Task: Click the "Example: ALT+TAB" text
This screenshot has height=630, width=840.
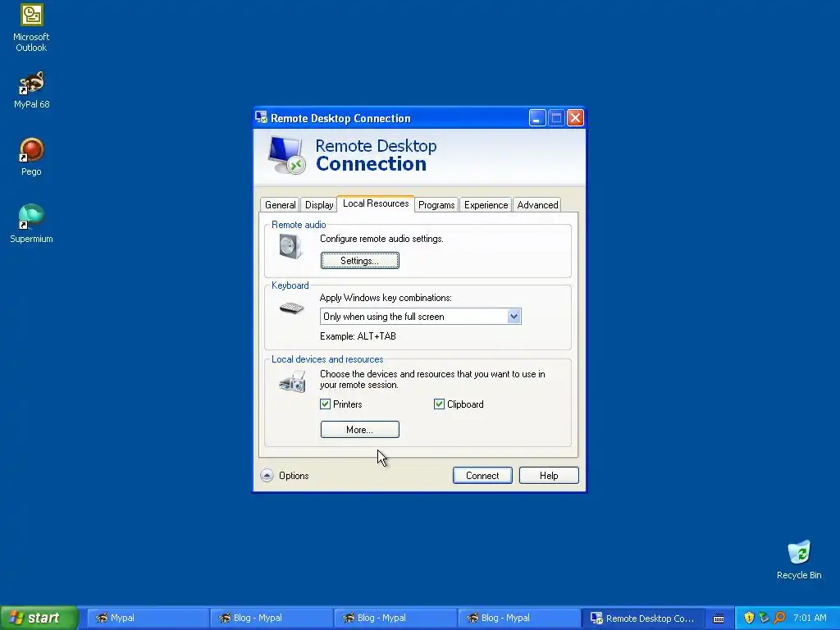Action: tap(358, 336)
